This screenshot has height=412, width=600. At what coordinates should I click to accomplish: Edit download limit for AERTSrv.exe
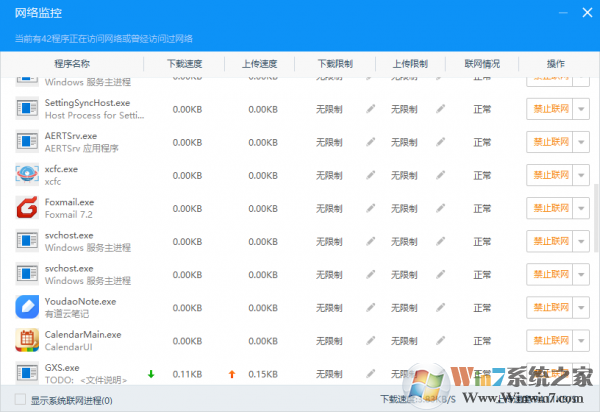[x=371, y=142]
